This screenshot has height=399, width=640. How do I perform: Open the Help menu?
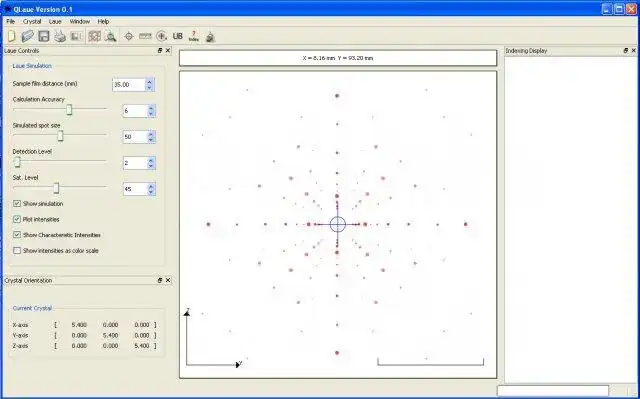pyautogui.click(x=103, y=21)
